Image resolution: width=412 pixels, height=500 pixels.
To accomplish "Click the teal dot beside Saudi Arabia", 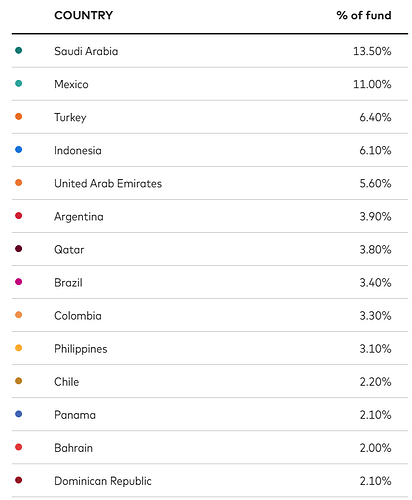I will 19,50.
